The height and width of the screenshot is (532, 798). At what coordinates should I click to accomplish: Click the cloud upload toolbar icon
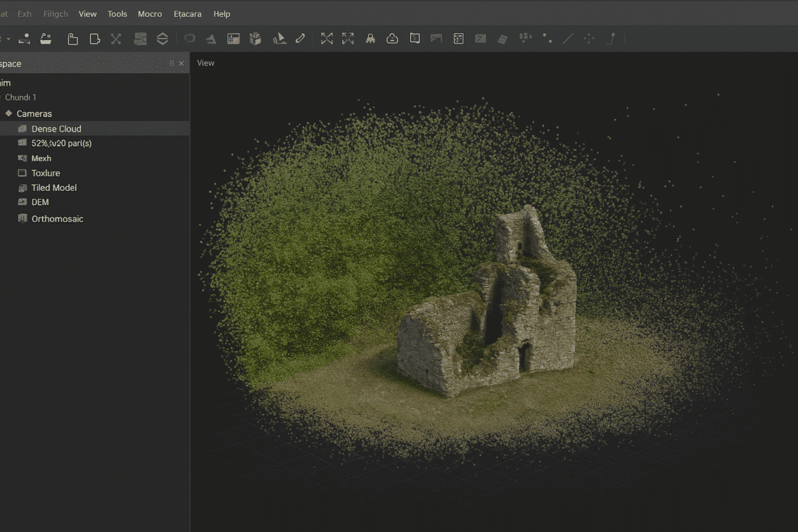pos(392,39)
